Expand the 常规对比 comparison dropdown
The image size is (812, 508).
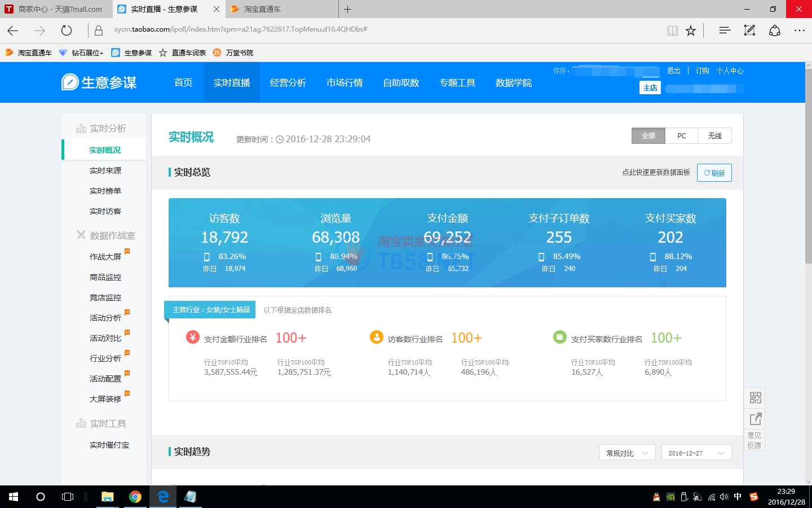click(x=627, y=453)
